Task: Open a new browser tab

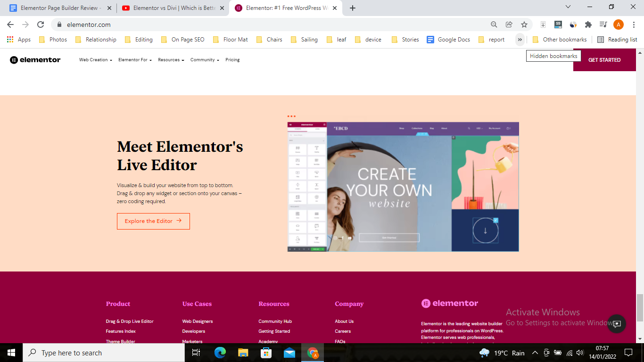Action: (x=353, y=8)
